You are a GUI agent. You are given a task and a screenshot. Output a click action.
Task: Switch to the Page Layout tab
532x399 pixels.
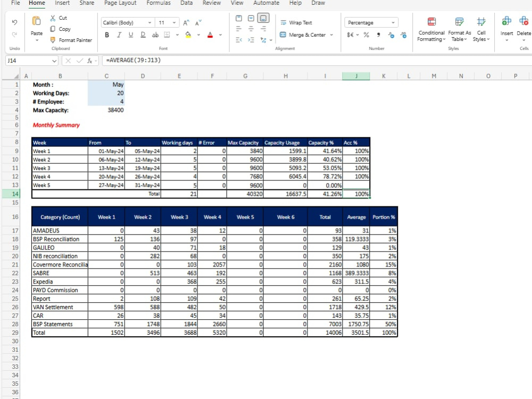point(120,3)
